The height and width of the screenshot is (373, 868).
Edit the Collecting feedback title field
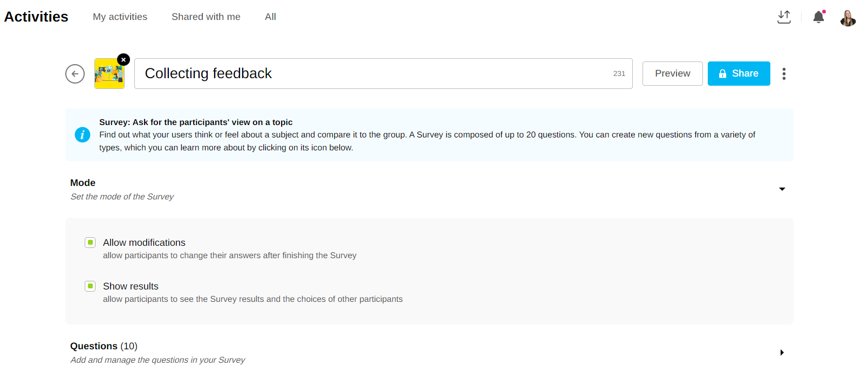pos(372,74)
